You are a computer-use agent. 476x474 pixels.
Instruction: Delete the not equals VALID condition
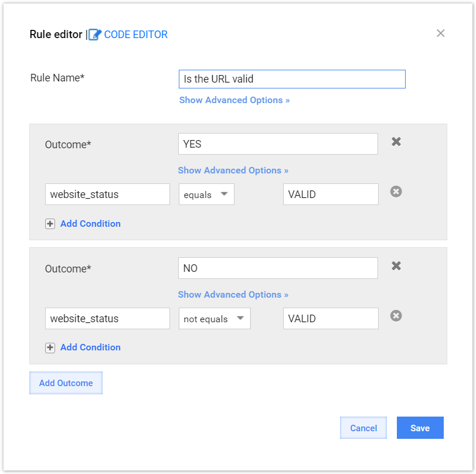coord(396,316)
